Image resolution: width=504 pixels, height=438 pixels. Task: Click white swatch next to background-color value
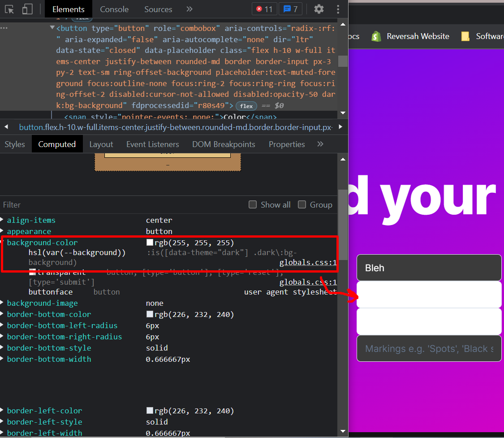click(x=150, y=243)
